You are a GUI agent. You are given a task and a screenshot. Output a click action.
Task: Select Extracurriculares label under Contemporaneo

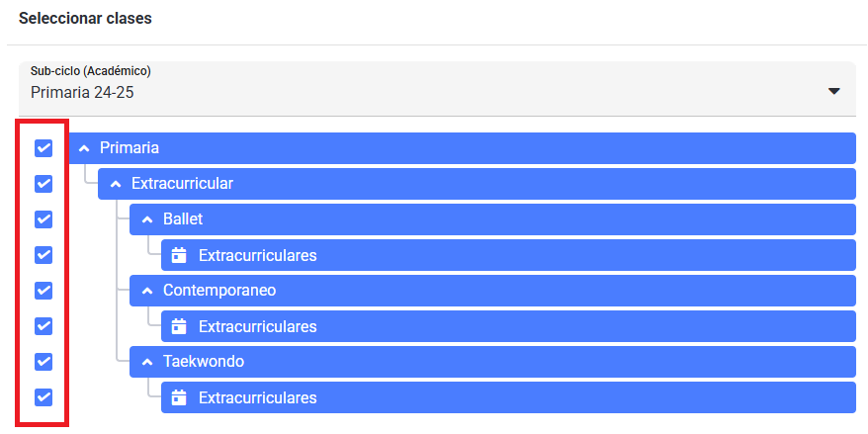point(257,326)
